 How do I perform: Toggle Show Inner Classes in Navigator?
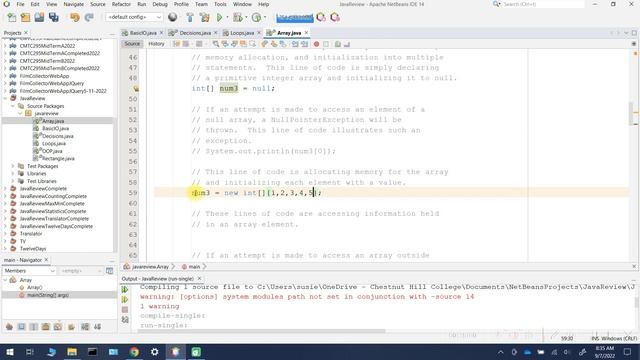click(x=58, y=327)
